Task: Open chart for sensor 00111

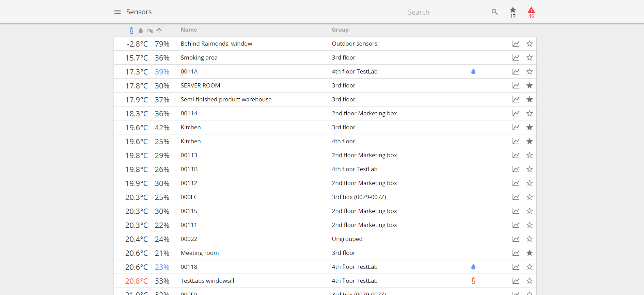Action: 516,225
